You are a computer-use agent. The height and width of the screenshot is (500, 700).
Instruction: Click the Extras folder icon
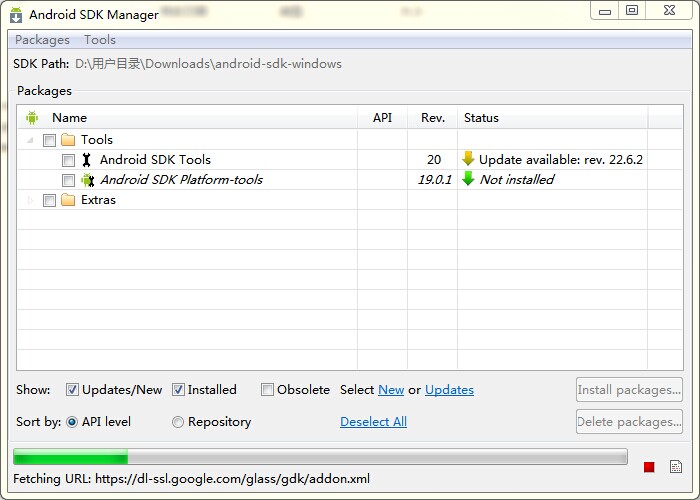(x=68, y=200)
